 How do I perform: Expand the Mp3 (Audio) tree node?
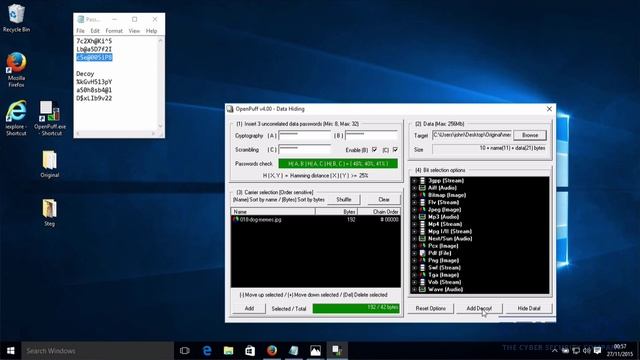coord(414,217)
